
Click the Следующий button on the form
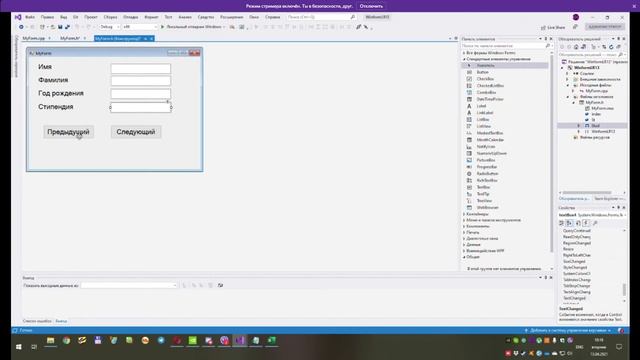(136, 132)
